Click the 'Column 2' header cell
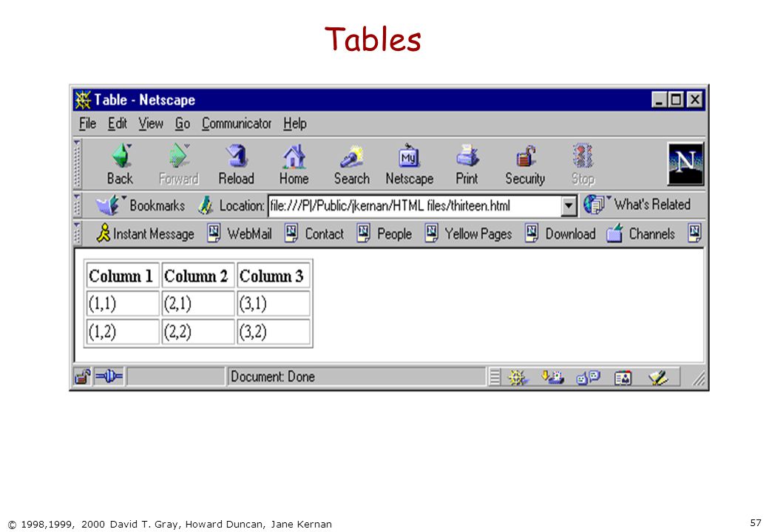 click(197, 276)
